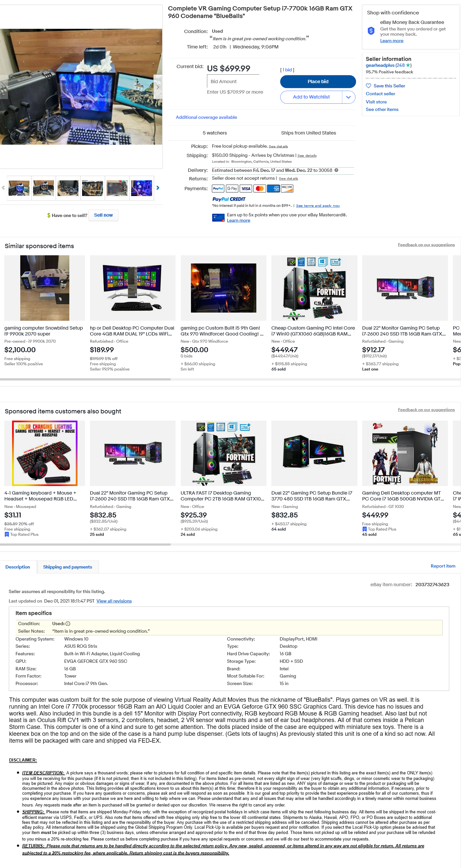Screen dimensions: 461x868
Task: Click the Sell now button
Action: coord(103,215)
